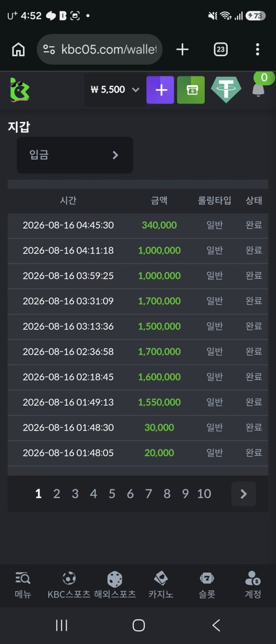Open the tab switcher showing 23

click(221, 49)
